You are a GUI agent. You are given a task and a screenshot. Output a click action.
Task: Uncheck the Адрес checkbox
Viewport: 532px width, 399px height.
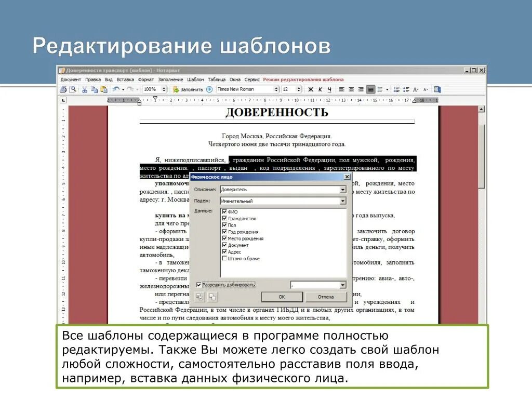pos(224,251)
